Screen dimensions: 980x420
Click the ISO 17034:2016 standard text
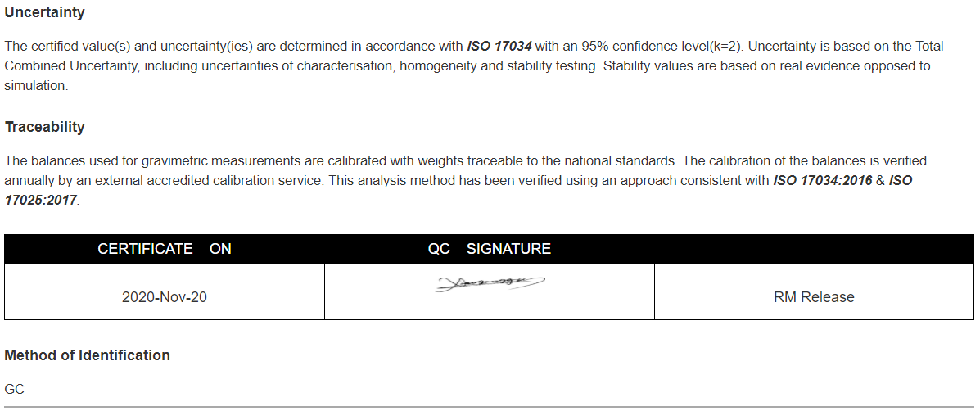823,181
